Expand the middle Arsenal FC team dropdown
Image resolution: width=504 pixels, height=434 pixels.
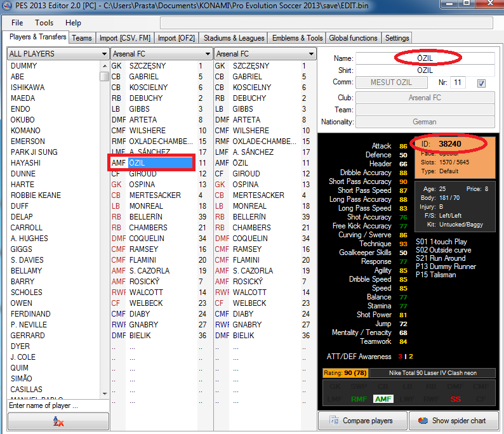click(x=161, y=54)
